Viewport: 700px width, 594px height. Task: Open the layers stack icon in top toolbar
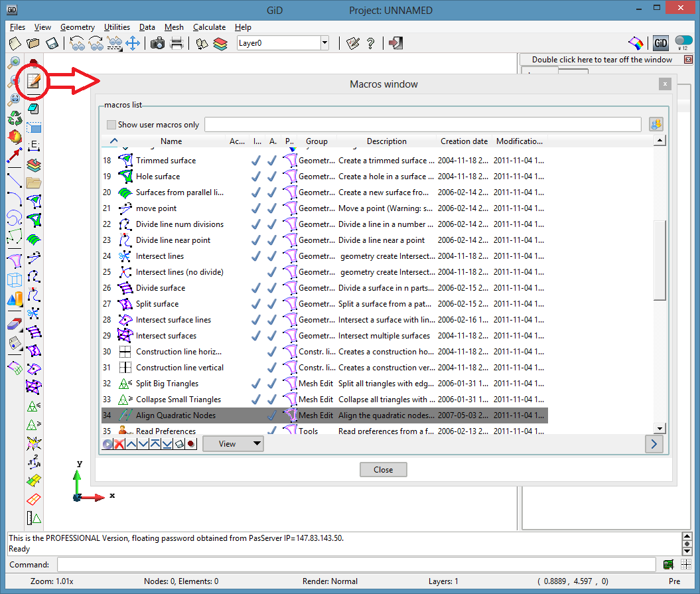221,43
